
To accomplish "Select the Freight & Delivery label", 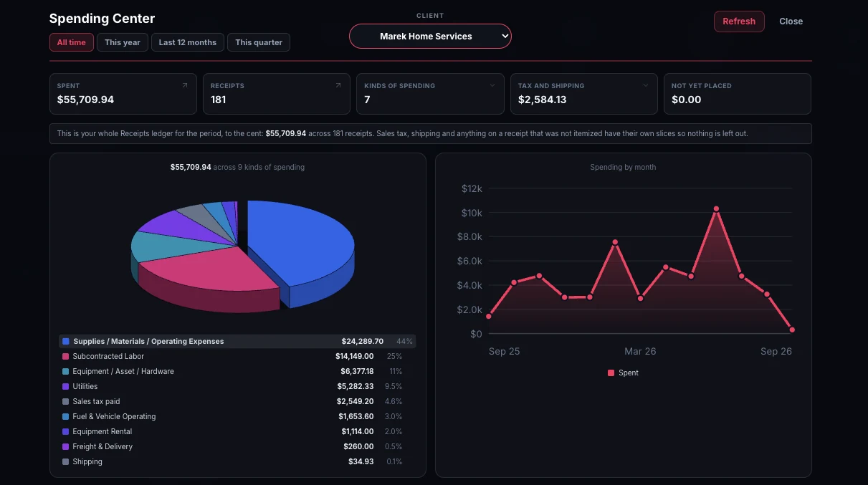I will pos(102,447).
